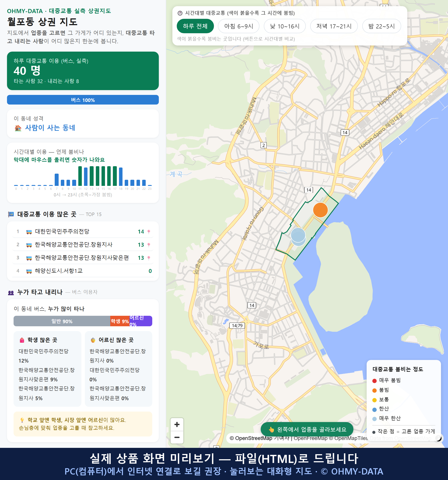Click the 매우 붐빔 red legend dot
Screen dimensions: 448x480
(374, 381)
